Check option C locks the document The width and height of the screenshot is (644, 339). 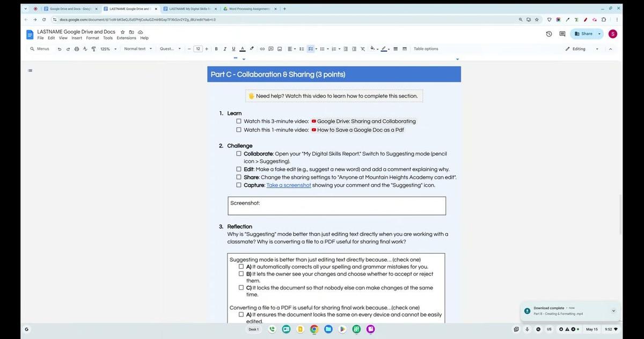(241, 288)
